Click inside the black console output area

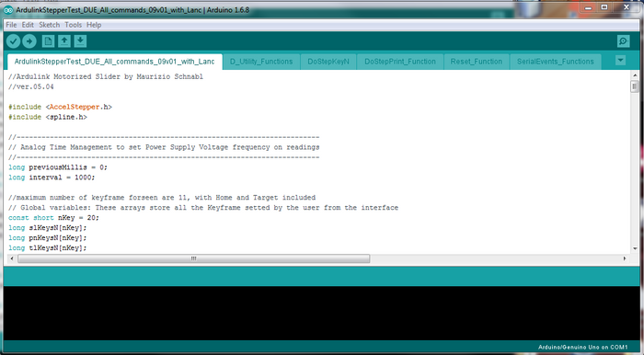322,313
